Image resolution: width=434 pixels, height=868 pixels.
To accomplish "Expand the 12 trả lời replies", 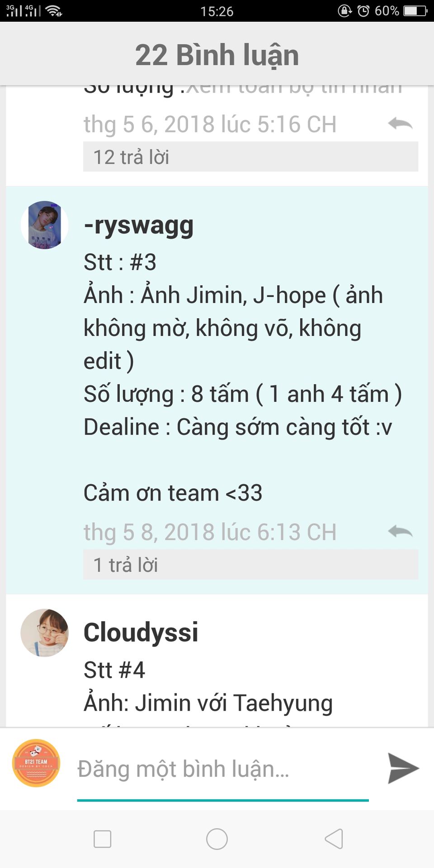I will [250, 157].
